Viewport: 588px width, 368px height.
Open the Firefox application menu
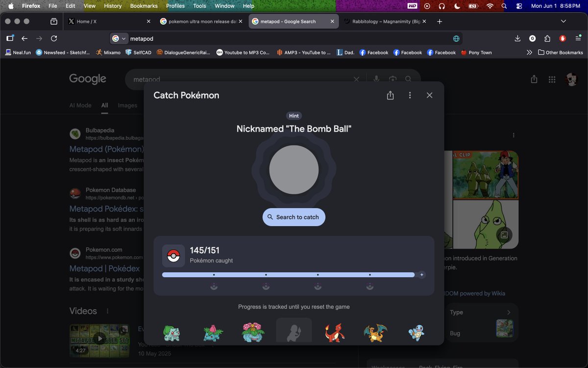578,38
